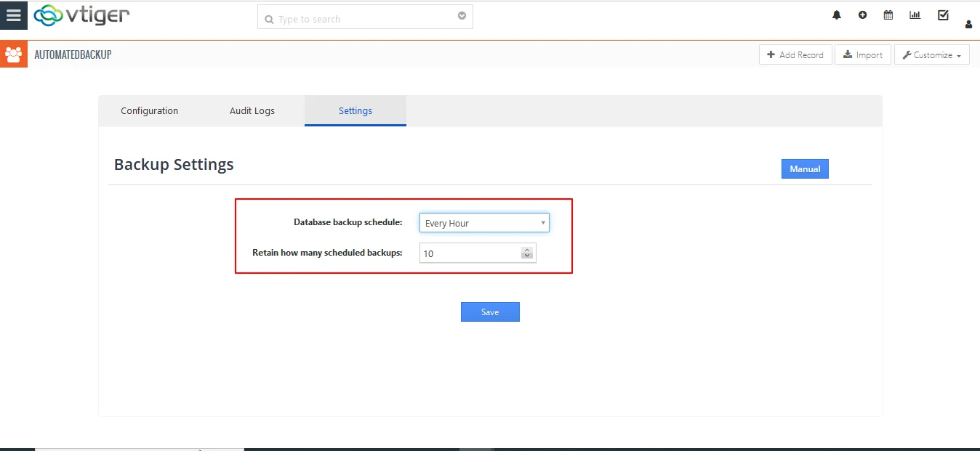Image resolution: width=980 pixels, height=451 pixels.
Task: Open the hamburger main menu
Action: pyautogui.click(x=13, y=15)
